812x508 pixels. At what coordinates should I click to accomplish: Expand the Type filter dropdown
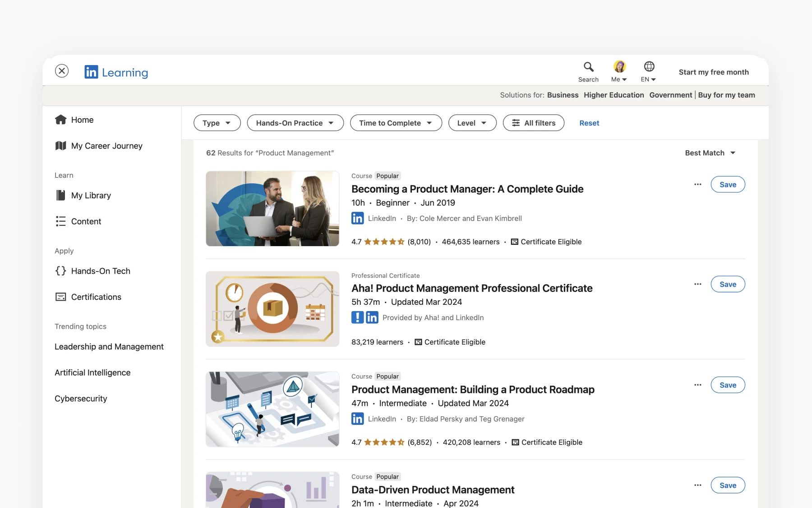[217, 123]
